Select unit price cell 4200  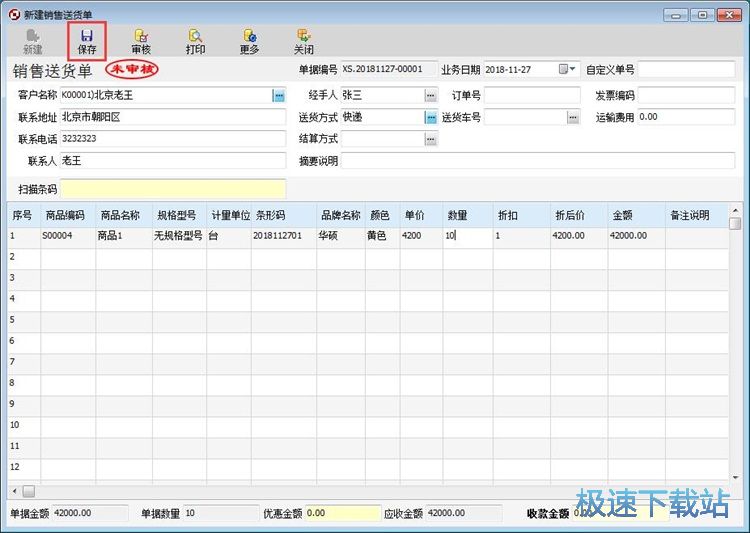click(x=421, y=236)
